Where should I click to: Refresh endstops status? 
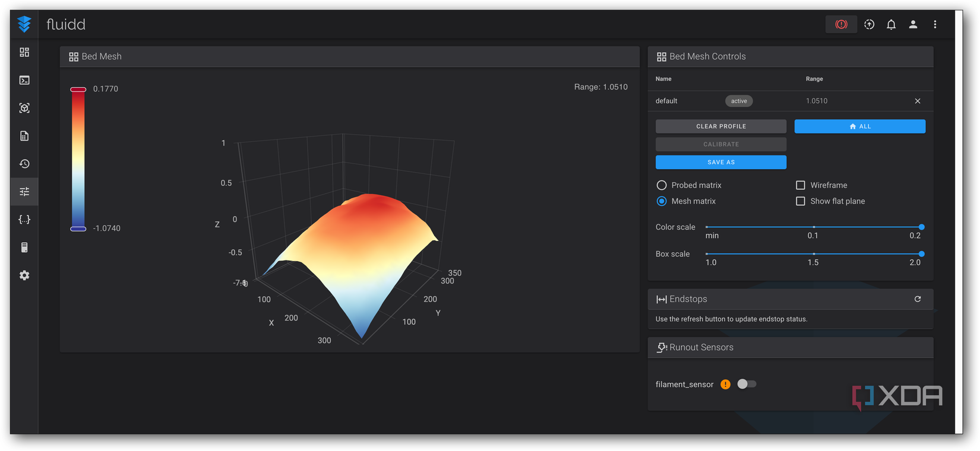pos(918,299)
